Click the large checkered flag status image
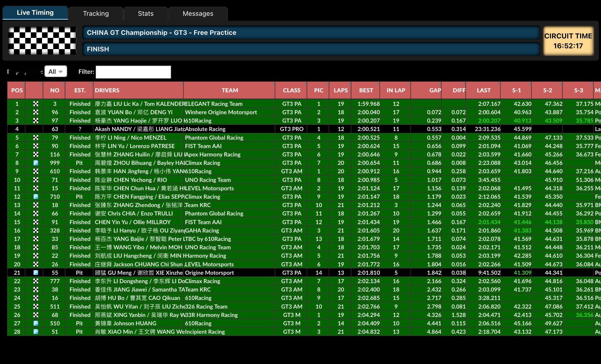Screen dimensions: 601x364 [42, 41]
